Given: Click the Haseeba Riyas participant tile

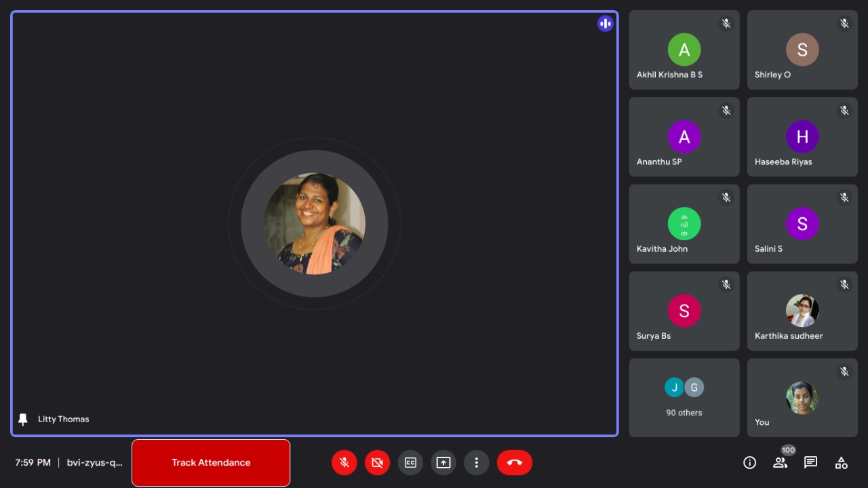Looking at the screenshot, I should coord(802,137).
